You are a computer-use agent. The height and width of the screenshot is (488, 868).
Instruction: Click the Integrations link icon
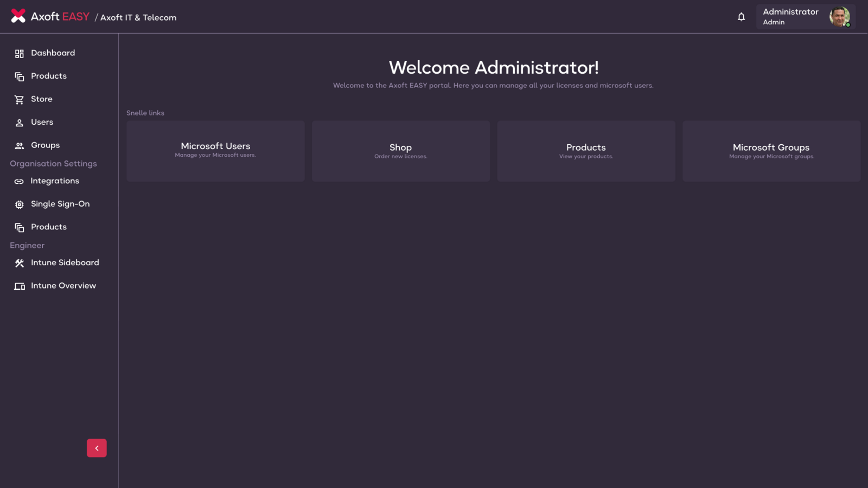point(19,182)
